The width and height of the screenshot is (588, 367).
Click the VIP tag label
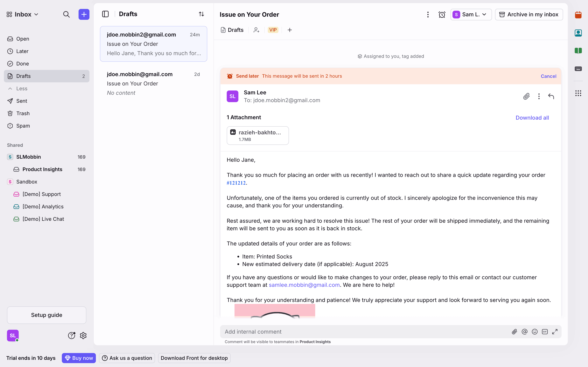coord(273,30)
